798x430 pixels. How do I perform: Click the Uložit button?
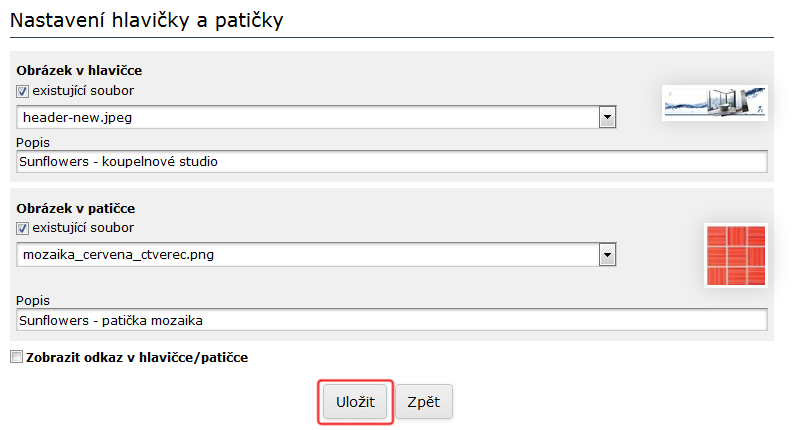355,402
